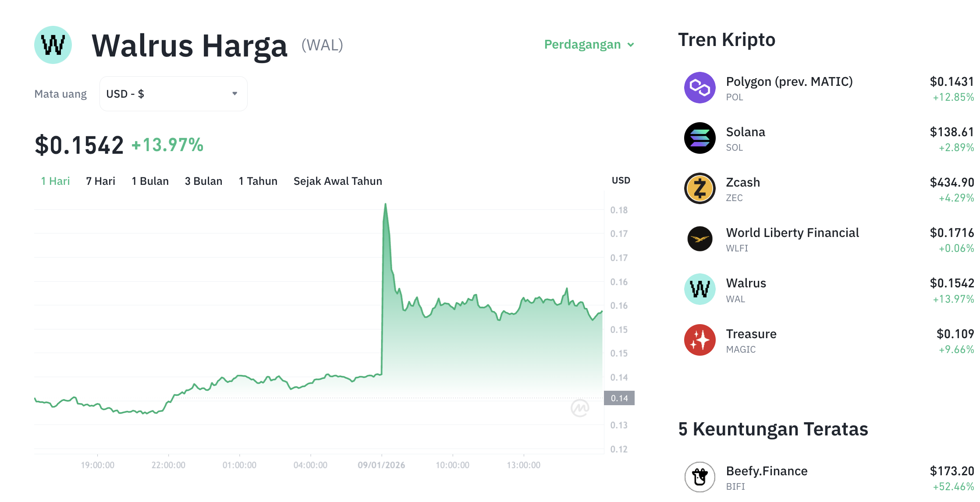Switch to the 7 Hari chart view
The image size is (980, 502).
100,181
